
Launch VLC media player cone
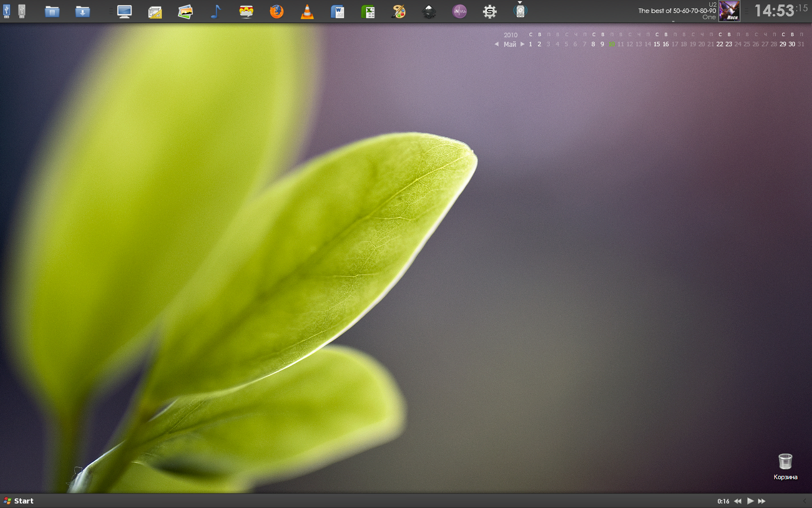(307, 11)
